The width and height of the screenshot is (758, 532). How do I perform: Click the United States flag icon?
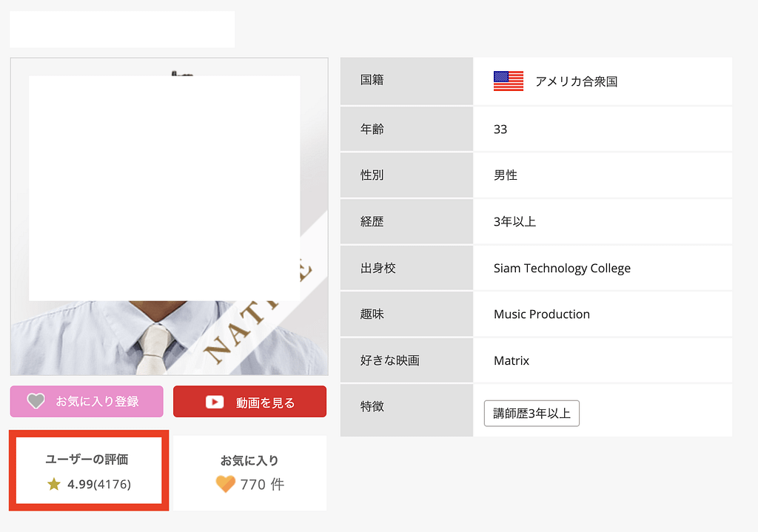(x=508, y=81)
